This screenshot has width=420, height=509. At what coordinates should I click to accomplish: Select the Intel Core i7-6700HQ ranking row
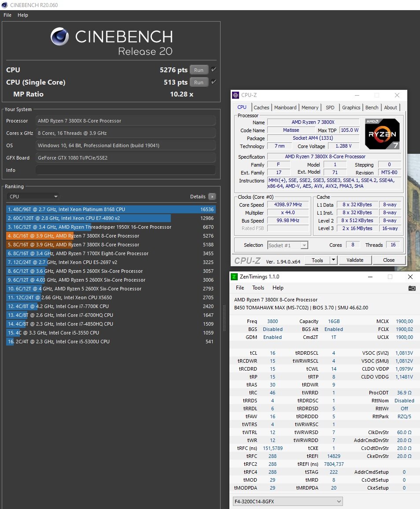111,315
